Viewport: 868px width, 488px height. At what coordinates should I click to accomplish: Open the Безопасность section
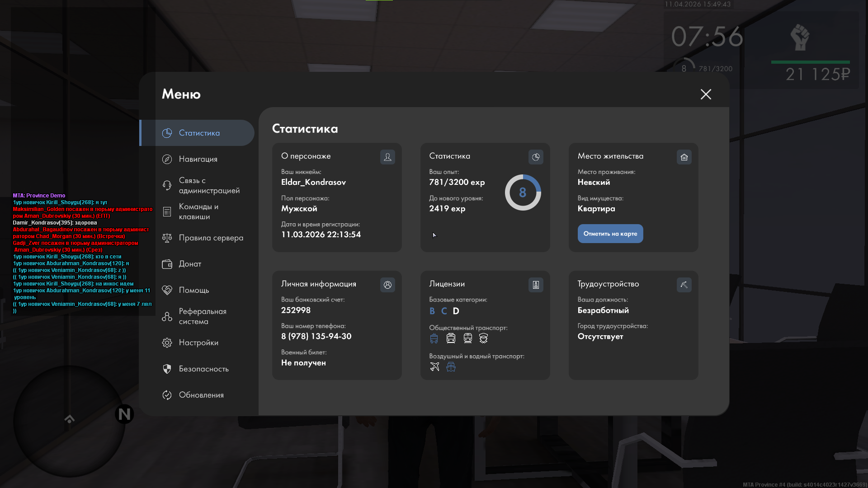[x=203, y=369]
